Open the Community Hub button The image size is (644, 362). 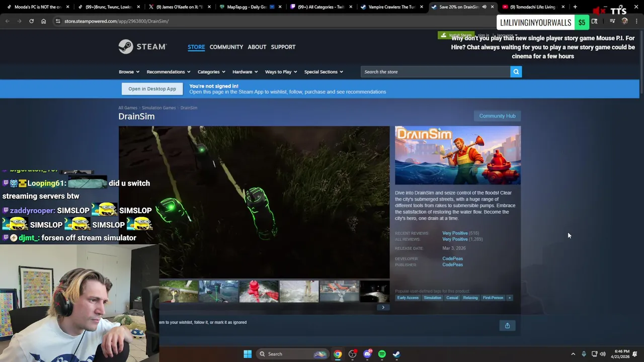pyautogui.click(x=497, y=116)
